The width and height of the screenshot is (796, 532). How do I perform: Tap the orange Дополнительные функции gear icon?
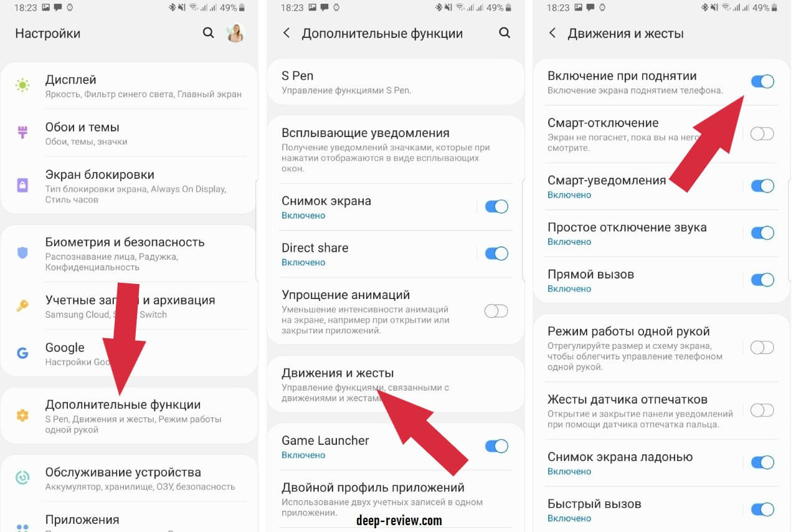click(x=22, y=415)
